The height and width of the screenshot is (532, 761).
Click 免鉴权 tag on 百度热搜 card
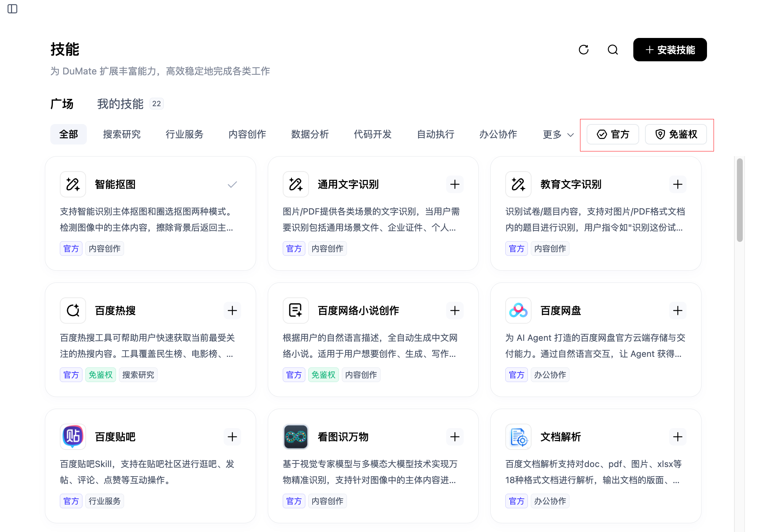101,375
